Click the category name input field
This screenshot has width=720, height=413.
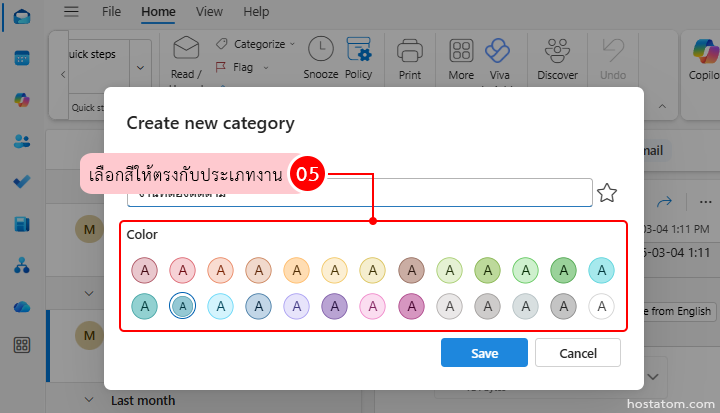coord(360,193)
